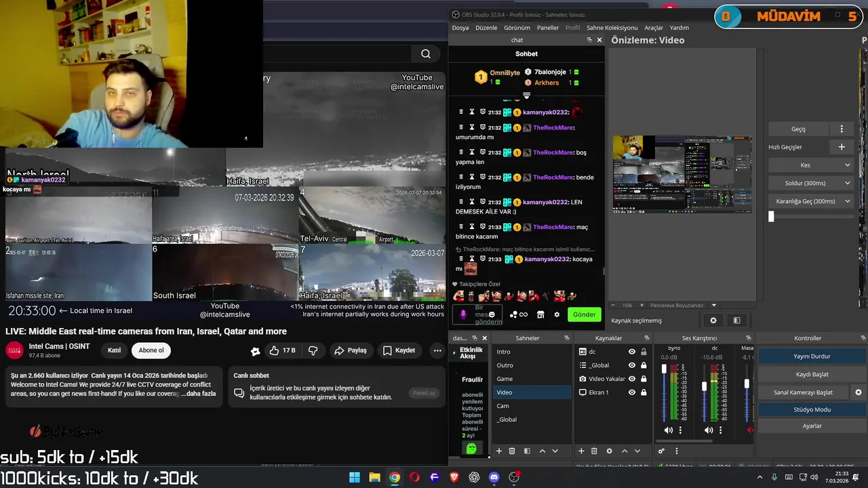The image size is (868, 488).
Task: Move the selected scene down in Sahneler
Action: coord(555,451)
